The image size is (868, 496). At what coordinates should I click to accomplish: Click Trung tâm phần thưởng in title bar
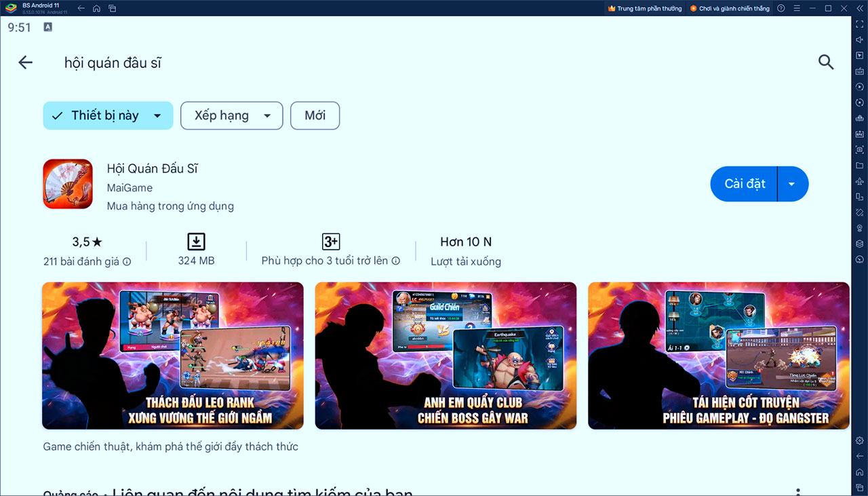[645, 8]
